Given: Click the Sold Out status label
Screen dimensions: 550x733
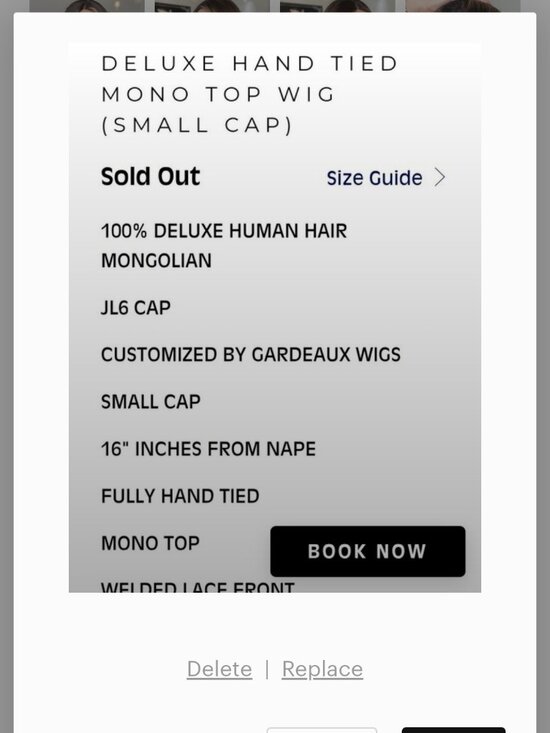Looking at the screenshot, I should [x=150, y=177].
